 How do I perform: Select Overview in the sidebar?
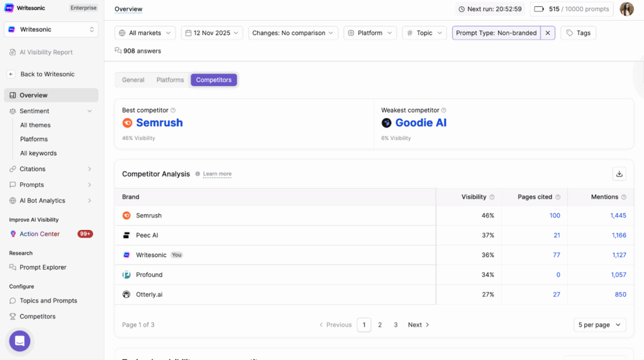point(51,95)
